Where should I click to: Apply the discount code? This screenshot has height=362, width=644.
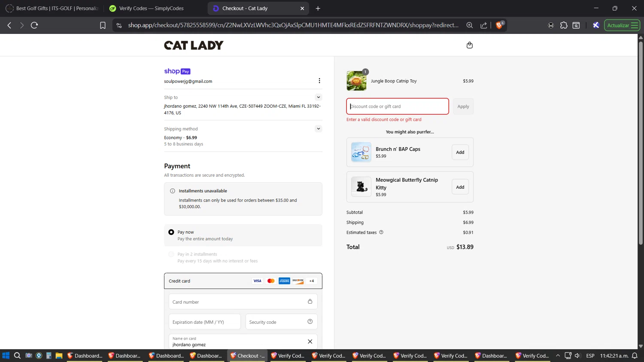tap(463, 106)
